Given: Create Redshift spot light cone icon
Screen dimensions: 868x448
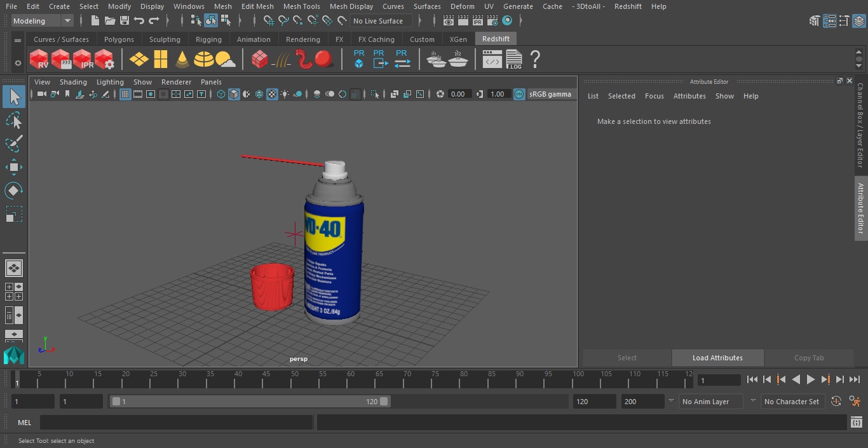Looking at the screenshot, I should (182, 60).
